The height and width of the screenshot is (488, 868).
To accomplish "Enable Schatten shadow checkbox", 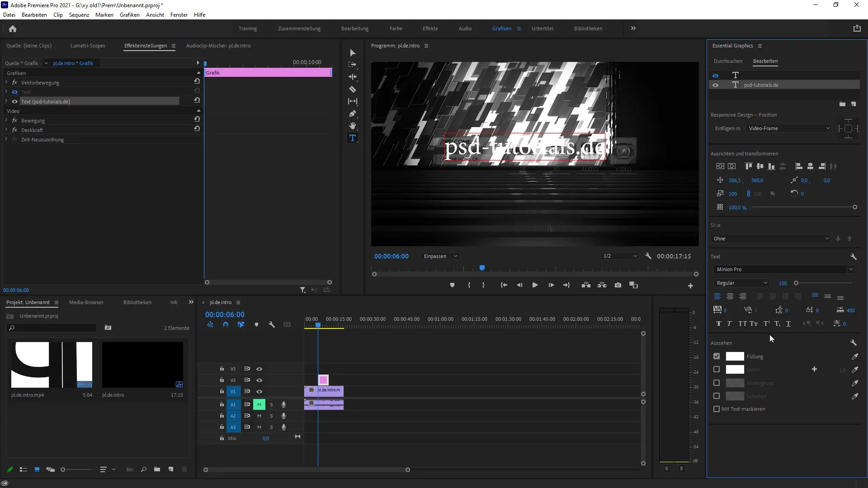I will click(x=717, y=396).
